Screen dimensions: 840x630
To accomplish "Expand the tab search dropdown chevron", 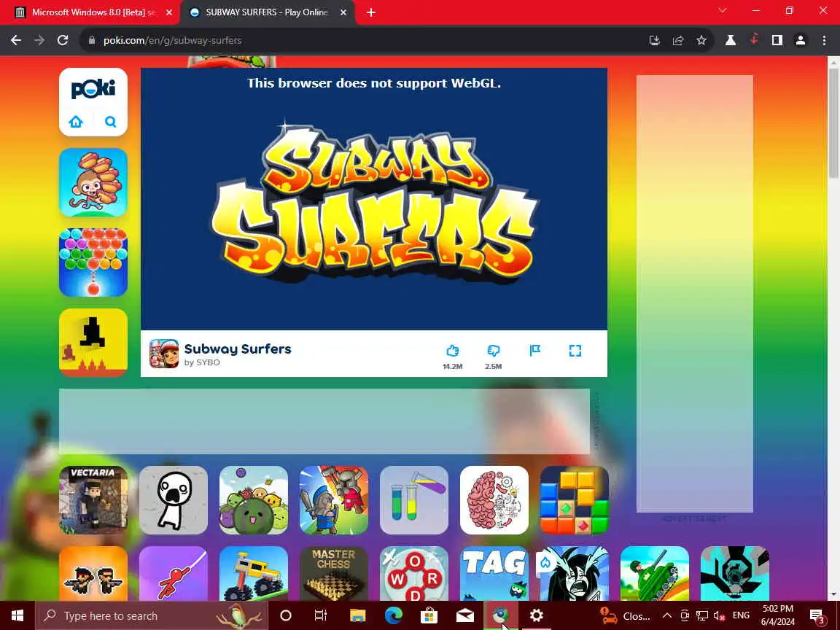I will [723, 11].
